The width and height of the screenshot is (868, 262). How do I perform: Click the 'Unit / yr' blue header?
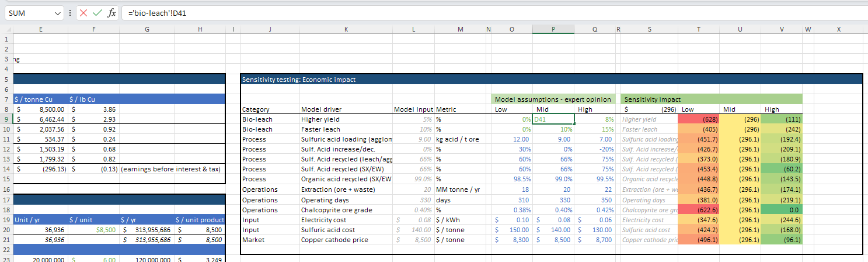[40, 220]
